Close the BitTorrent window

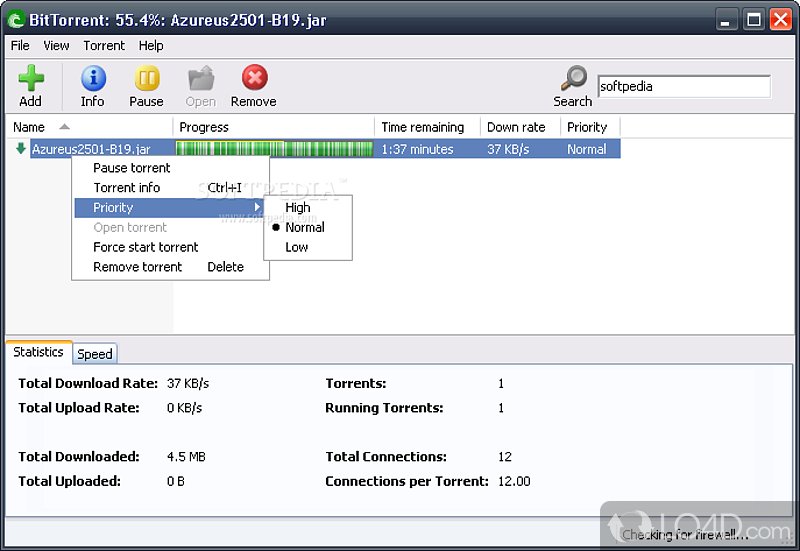(781, 20)
